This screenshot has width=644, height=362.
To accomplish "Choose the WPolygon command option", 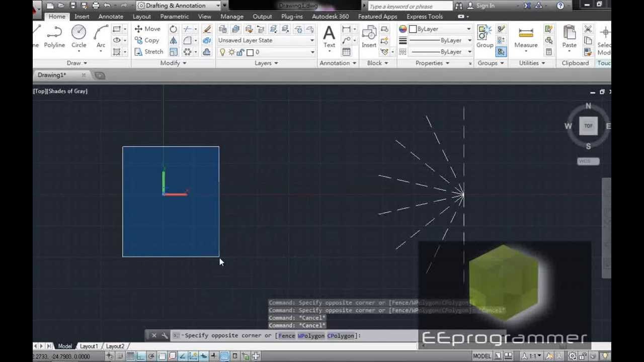I will pos(311,336).
